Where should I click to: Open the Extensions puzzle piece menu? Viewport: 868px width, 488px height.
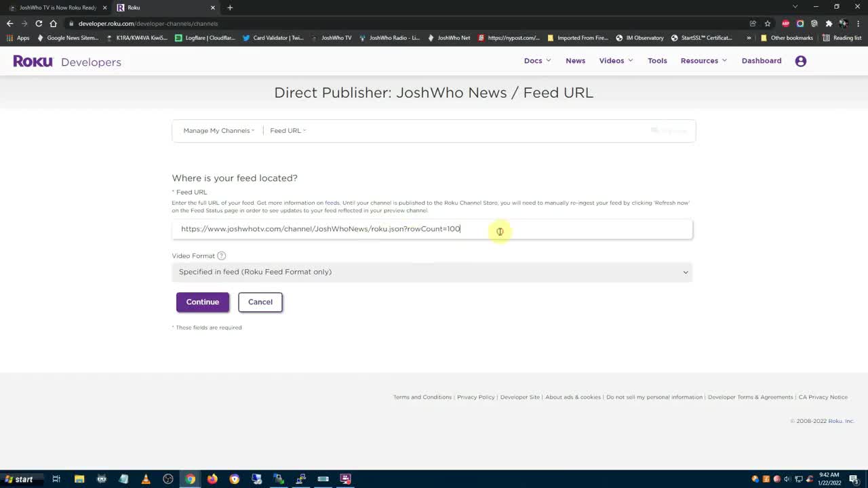(829, 23)
